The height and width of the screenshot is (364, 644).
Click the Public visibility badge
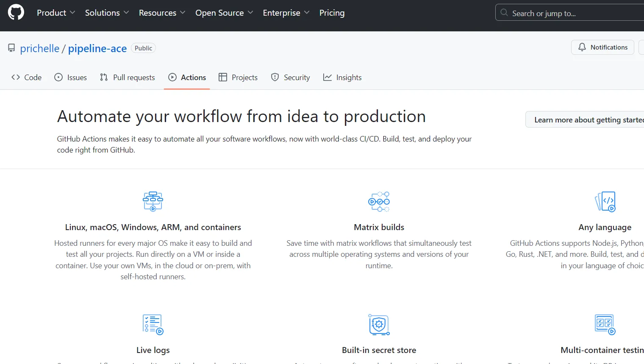[x=143, y=48]
